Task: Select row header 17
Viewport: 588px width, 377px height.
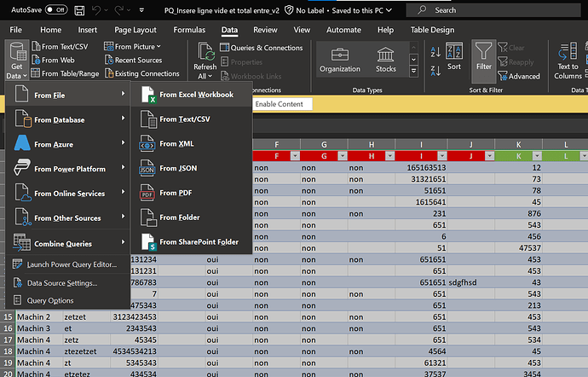Action: point(8,339)
